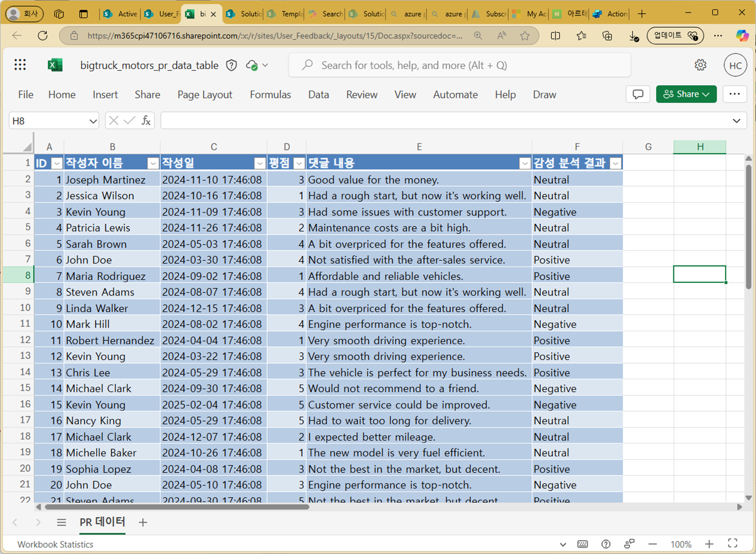Zoom in with the plus icon

[x=709, y=544]
